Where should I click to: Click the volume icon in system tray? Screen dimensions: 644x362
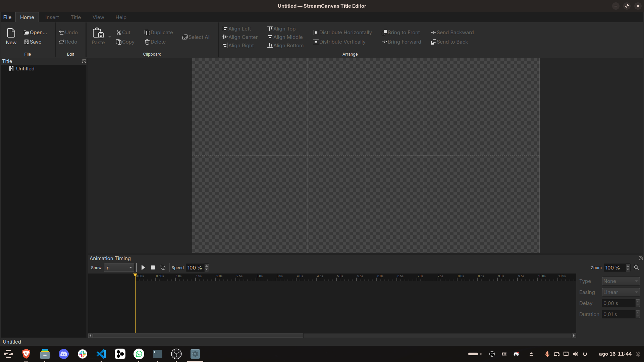pyautogui.click(x=576, y=354)
